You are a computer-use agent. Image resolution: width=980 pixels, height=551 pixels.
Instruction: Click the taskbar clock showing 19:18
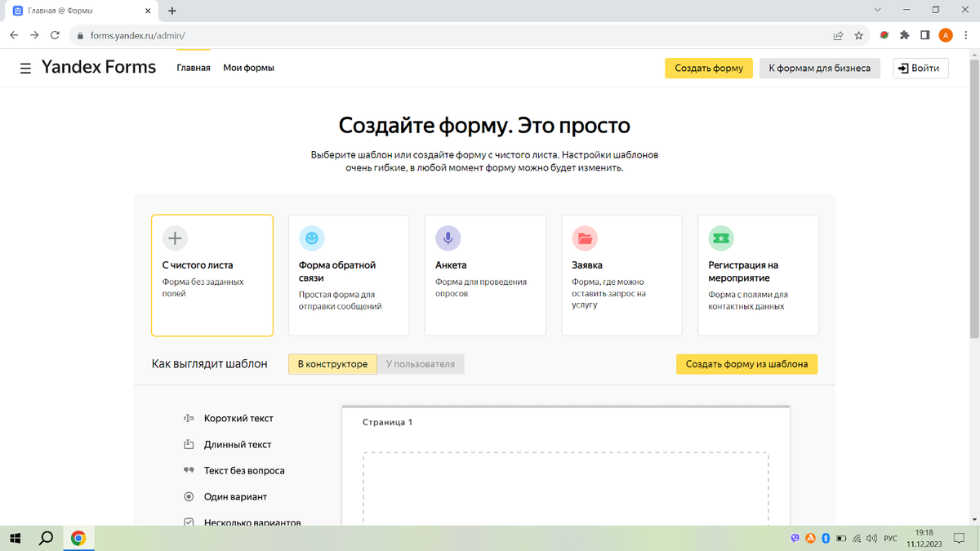(925, 538)
